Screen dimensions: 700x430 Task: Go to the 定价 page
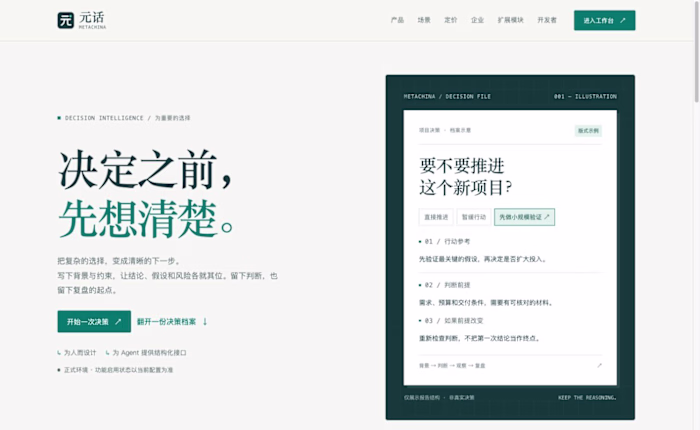coord(450,20)
